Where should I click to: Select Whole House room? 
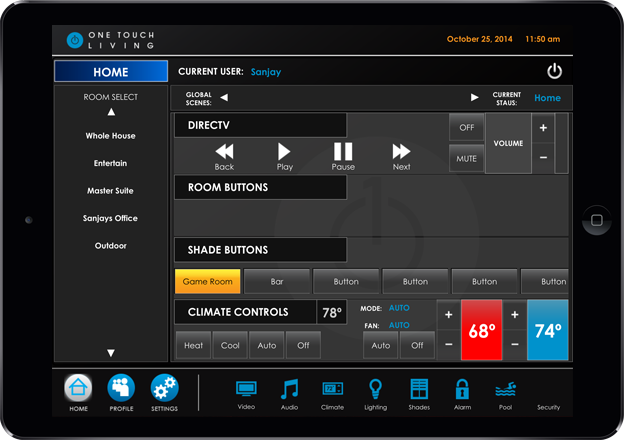111,136
